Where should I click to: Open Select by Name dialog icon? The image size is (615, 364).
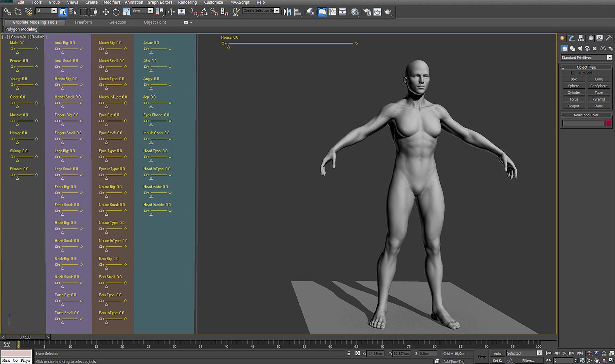click(x=73, y=12)
